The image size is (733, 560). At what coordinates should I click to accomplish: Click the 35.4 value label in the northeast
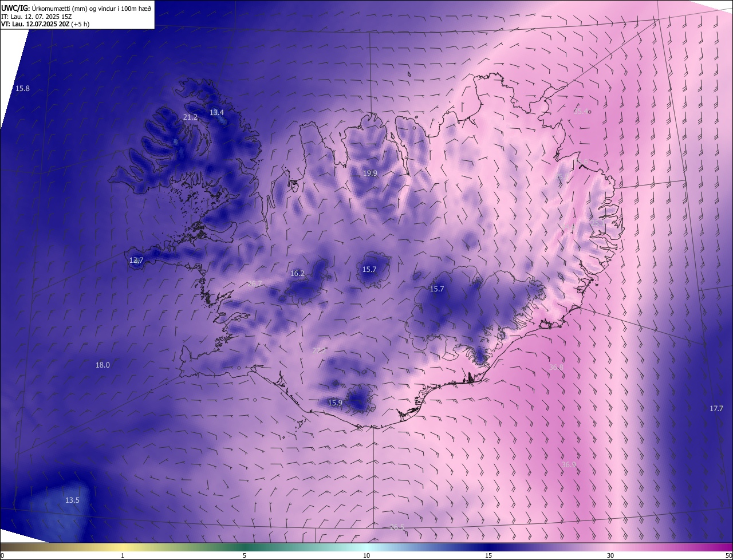[580, 111]
